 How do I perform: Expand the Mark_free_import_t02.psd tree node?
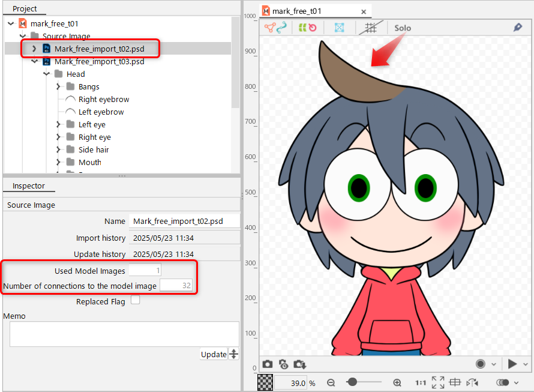[x=34, y=49]
